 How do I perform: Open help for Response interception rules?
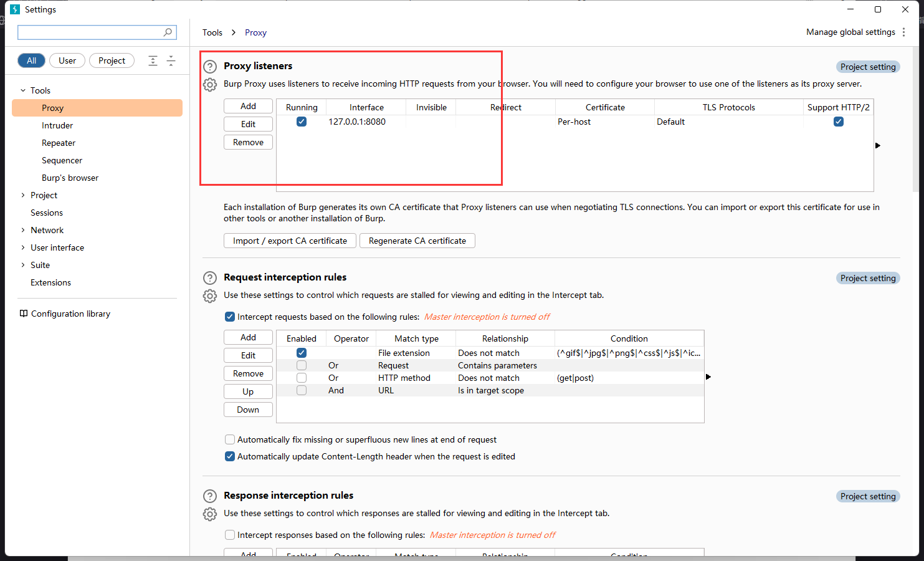coord(210,496)
